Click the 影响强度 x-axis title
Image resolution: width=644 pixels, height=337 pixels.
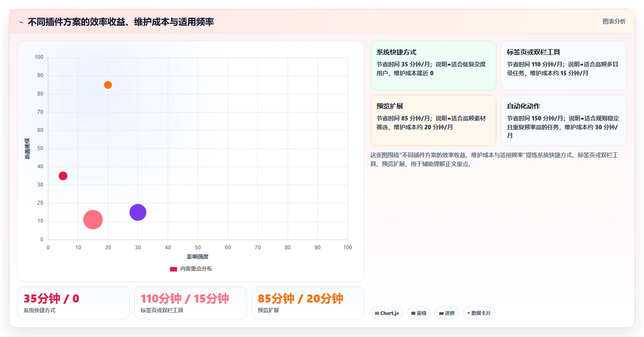click(198, 257)
